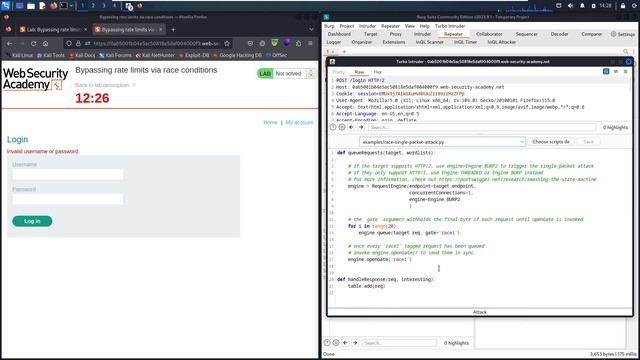This screenshot has height=360, width=640.
Task: Go to next search match arrow in Turbo Intruder
Action: pyautogui.click(x=361, y=127)
